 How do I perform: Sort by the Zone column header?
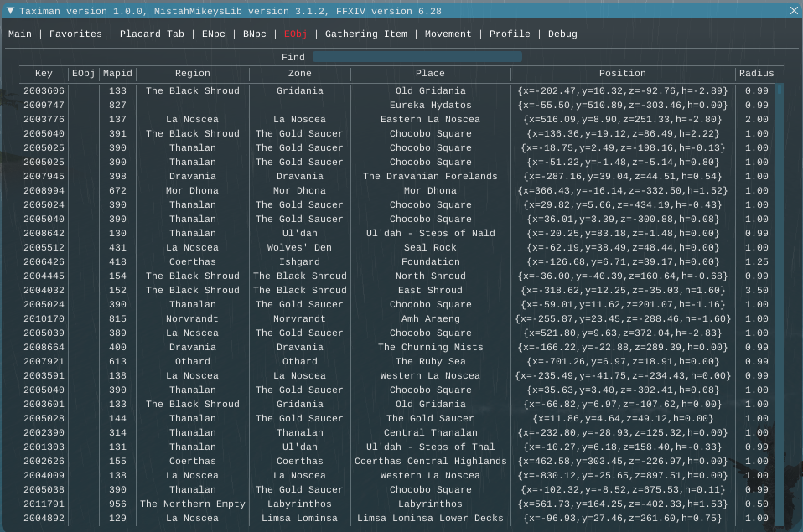click(x=299, y=73)
